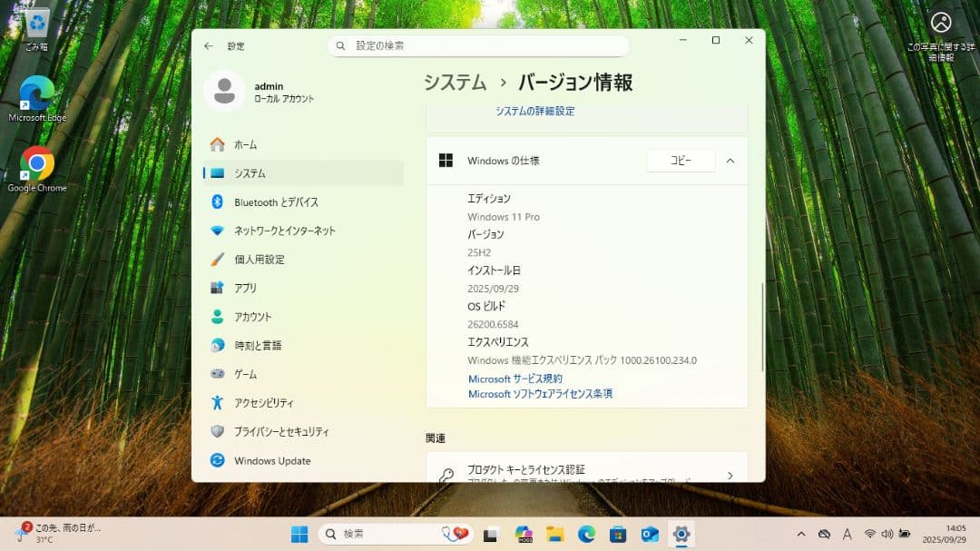Open Bluetooth とデバイス settings
Image resolution: width=980 pixels, height=551 pixels.
[303, 202]
